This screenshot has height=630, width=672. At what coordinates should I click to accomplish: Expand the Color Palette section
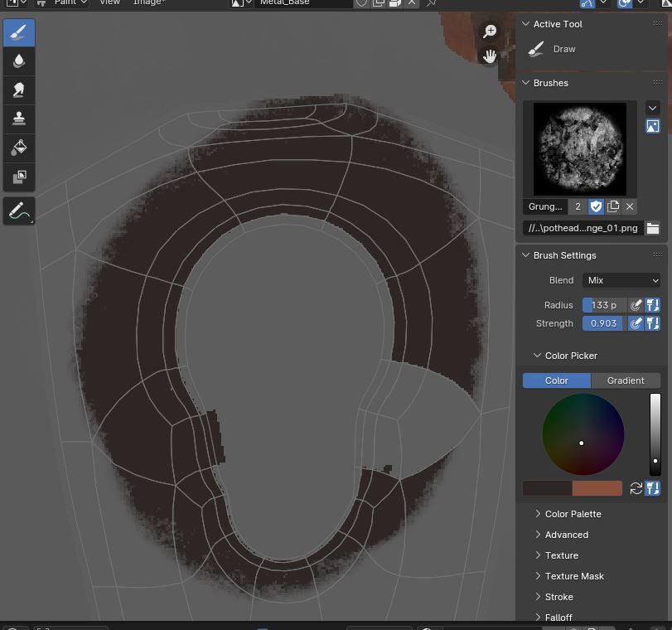pos(573,514)
